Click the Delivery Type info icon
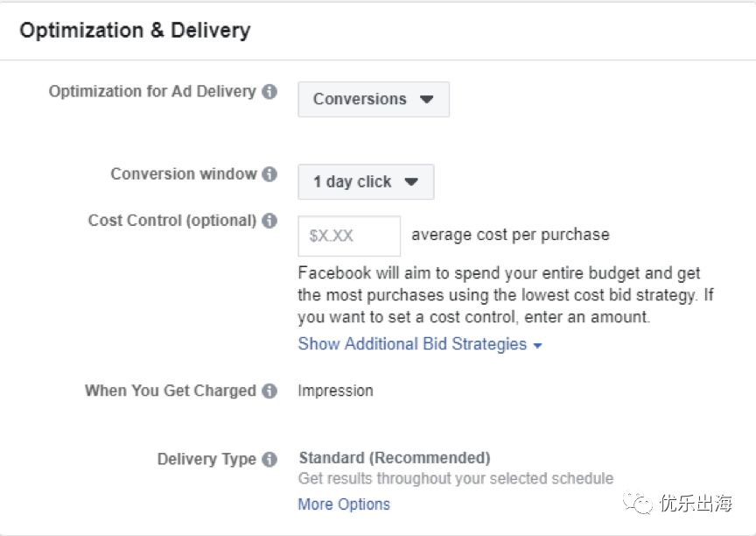The height and width of the screenshot is (536, 756). point(269,460)
